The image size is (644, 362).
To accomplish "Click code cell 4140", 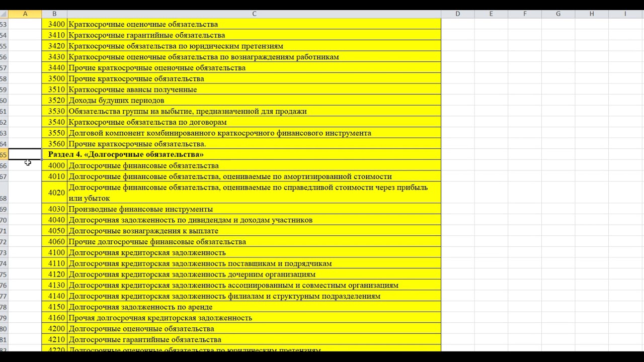I will tap(54, 296).
